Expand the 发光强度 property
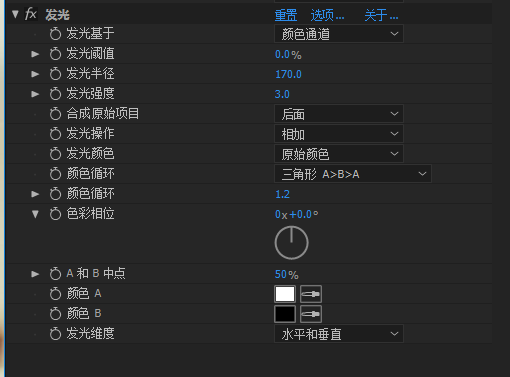 tap(35, 94)
